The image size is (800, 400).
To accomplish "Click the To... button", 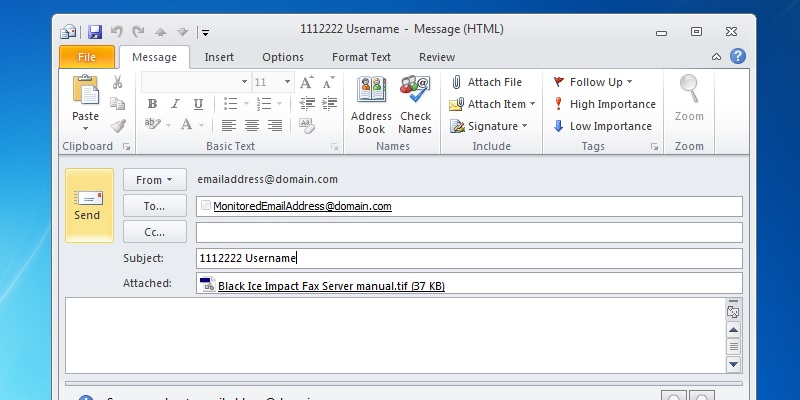I will [x=154, y=206].
